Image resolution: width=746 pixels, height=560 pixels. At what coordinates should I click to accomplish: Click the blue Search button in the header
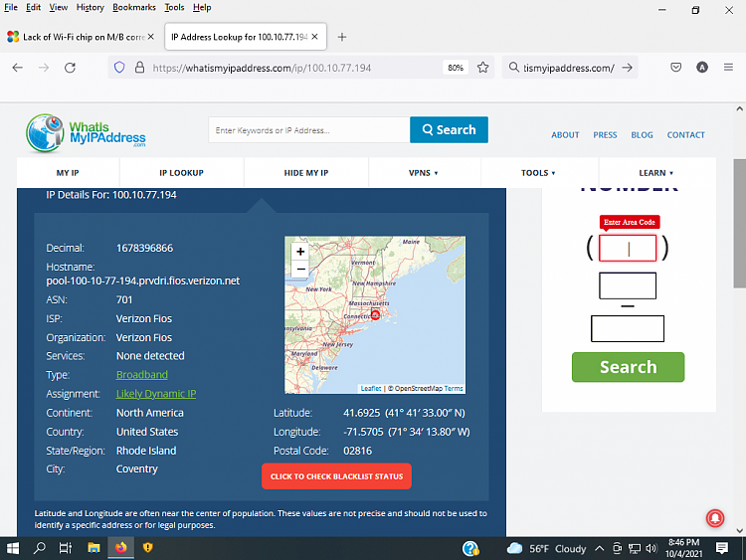(x=449, y=130)
